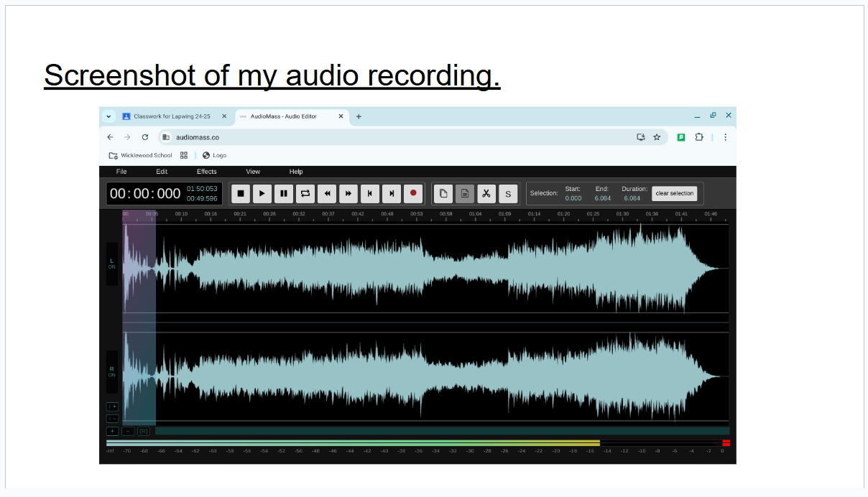868x497 pixels.
Task: Click the purple selected region in left channel
Action: coord(139,268)
